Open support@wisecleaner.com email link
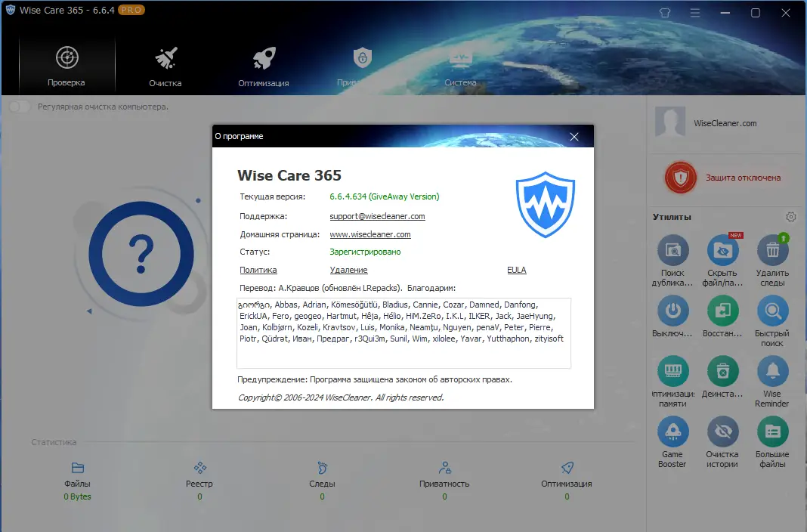The image size is (807, 532). 377,216
